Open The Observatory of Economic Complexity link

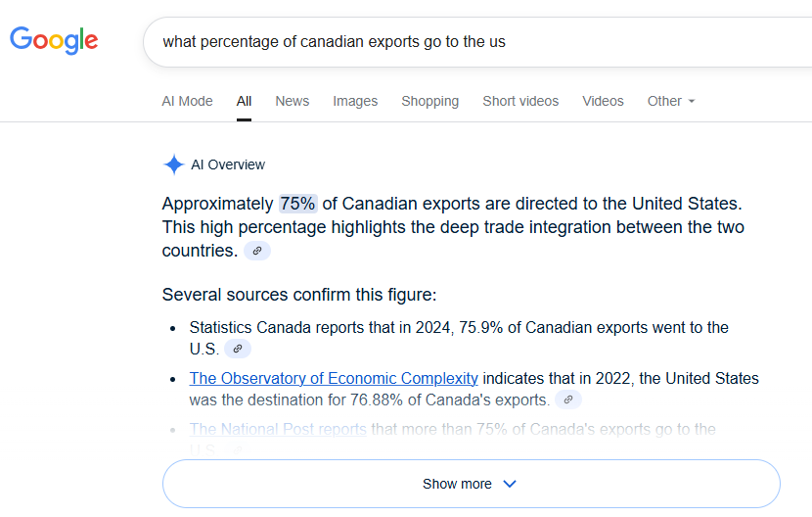(x=334, y=379)
